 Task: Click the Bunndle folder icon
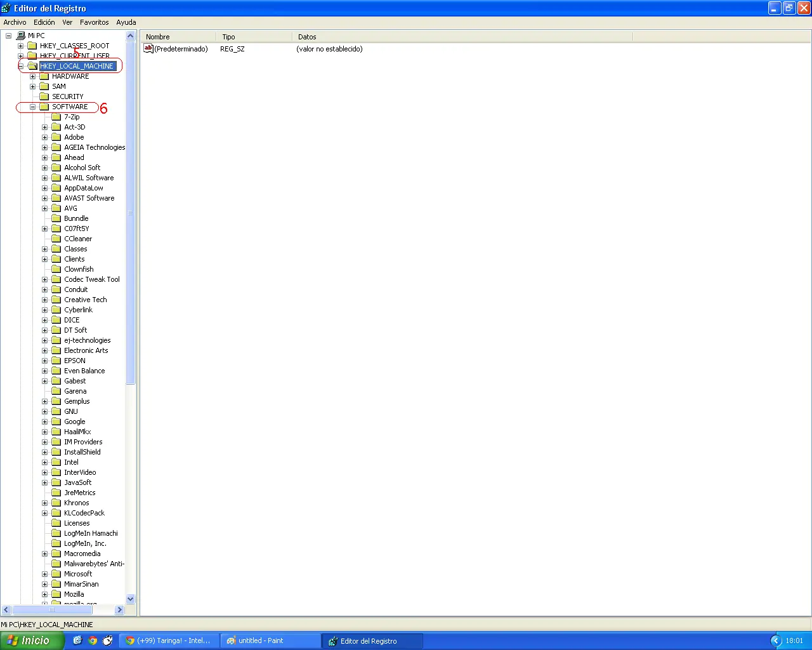coord(56,218)
